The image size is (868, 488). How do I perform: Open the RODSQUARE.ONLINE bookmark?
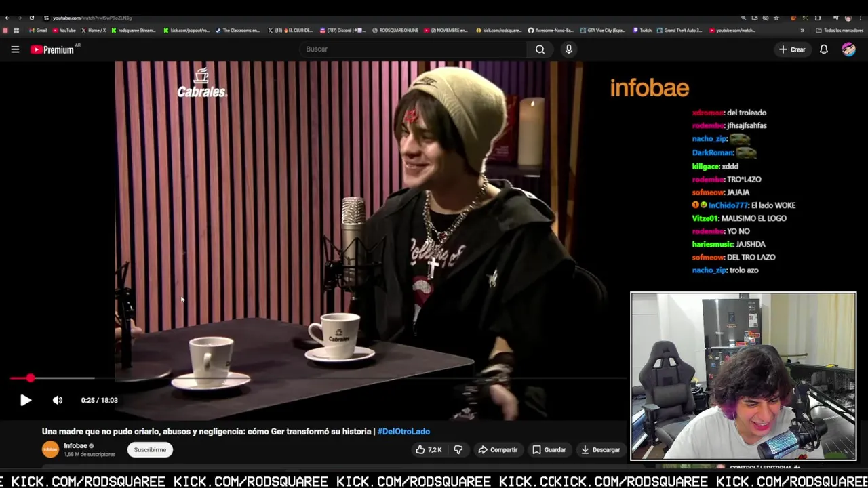pos(395,30)
